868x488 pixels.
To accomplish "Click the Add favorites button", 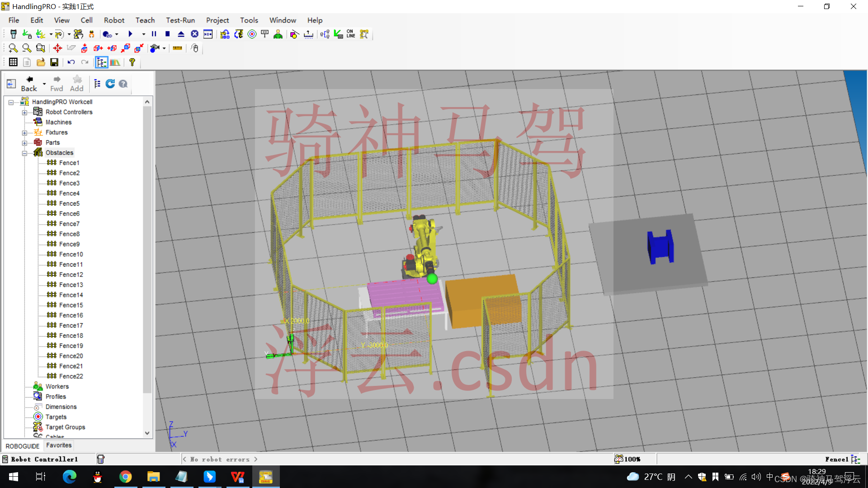I will tap(77, 84).
